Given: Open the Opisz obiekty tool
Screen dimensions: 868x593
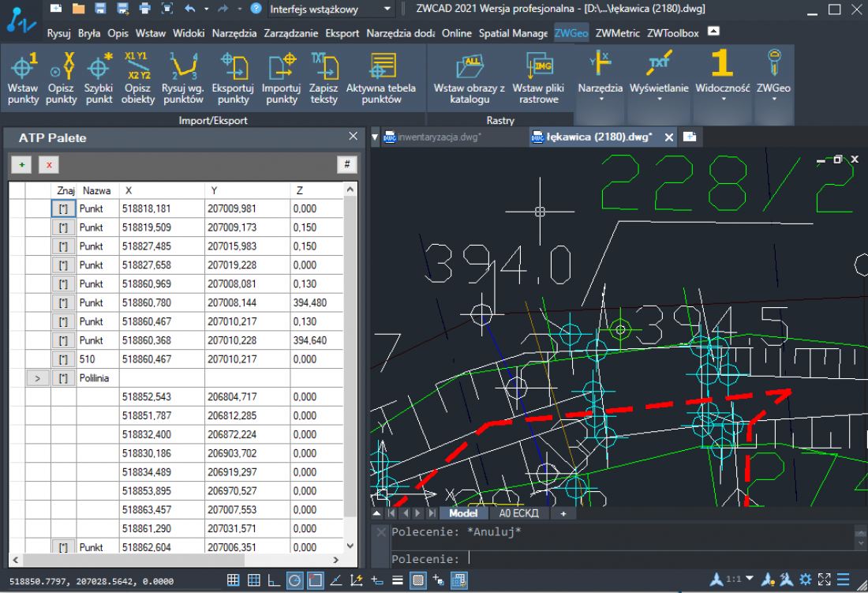Looking at the screenshot, I should pos(138,79).
